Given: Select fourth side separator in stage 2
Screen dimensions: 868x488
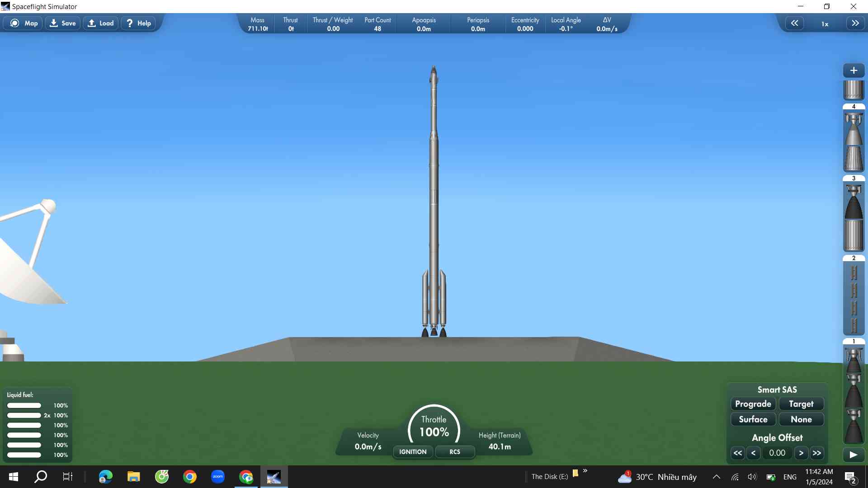Looking at the screenshot, I should [x=854, y=325].
